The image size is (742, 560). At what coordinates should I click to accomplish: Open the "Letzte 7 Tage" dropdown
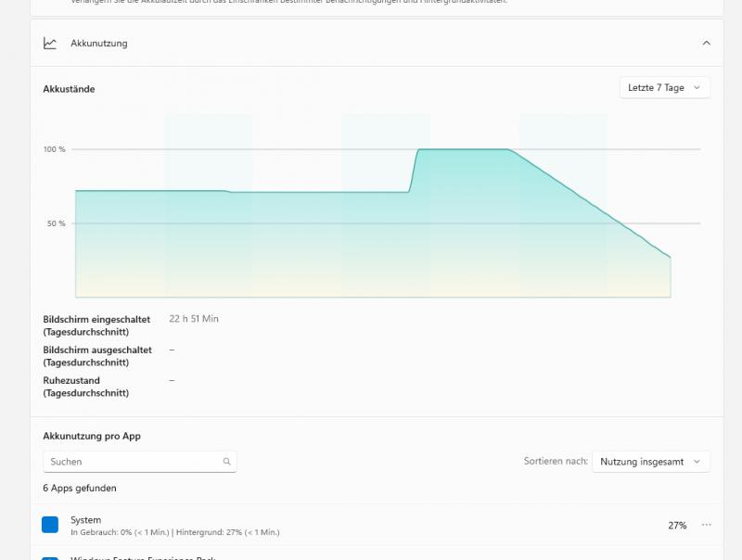pyautogui.click(x=664, y=88)
